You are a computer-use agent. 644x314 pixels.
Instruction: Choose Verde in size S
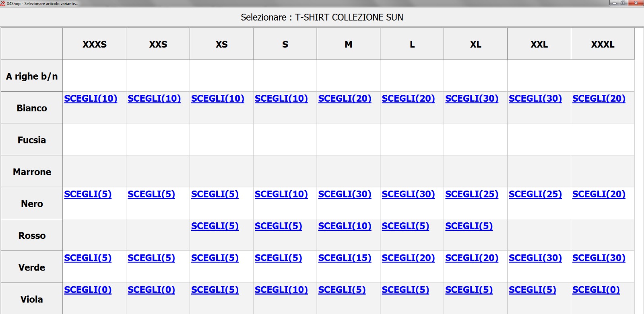[x=278, y=258]
